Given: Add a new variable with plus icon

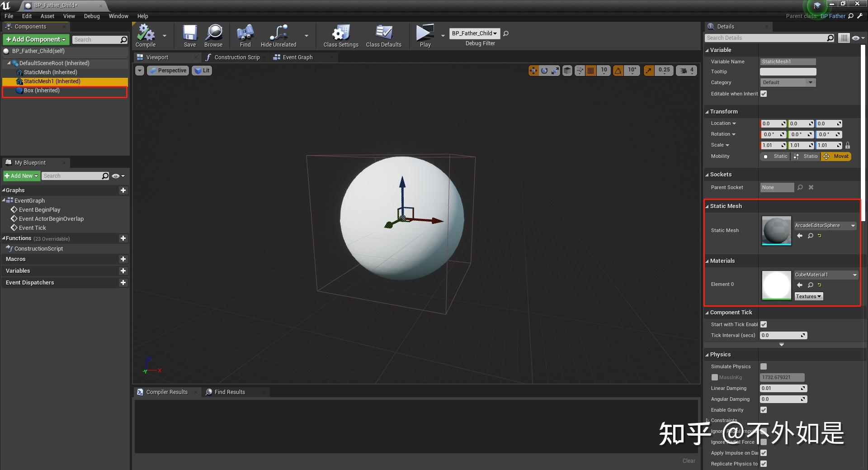Looking at the screenshot, I should coord(123,271).
